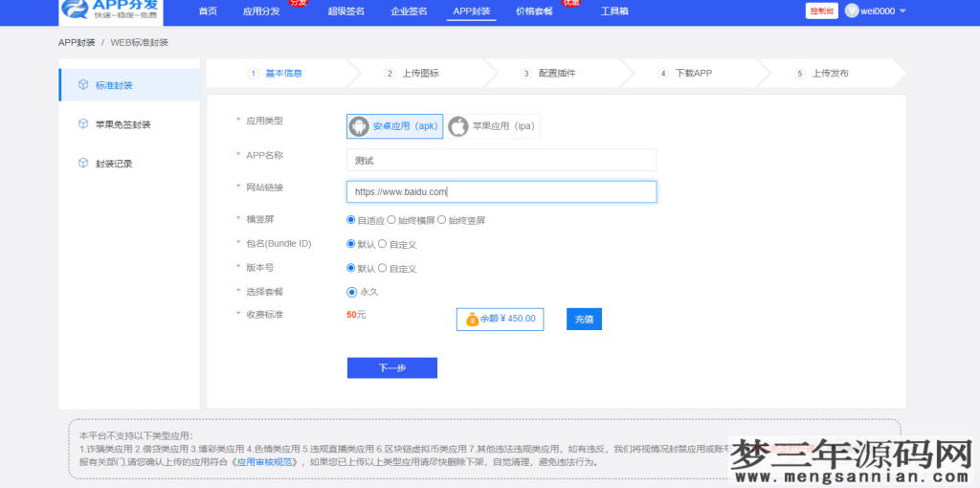Select step 1 基本信息
Screen dimensions: 980x488
(x=276, y=73)
